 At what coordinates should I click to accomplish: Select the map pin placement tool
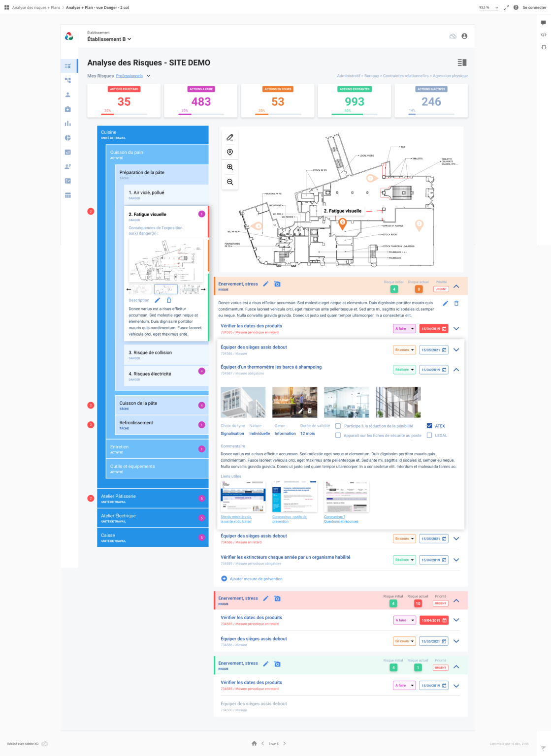coord(229,152)
